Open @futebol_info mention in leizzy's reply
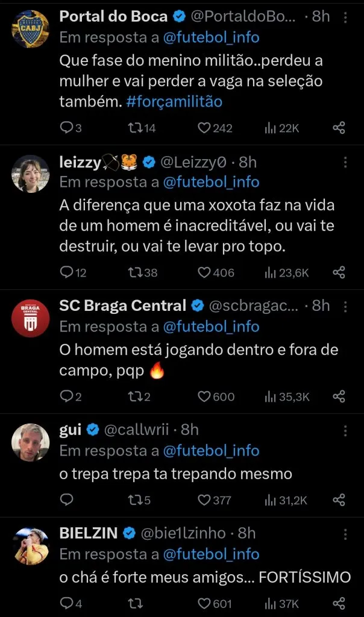Viewport: 364px width, 617px height. pyautogui.click(x=211, y=181)
